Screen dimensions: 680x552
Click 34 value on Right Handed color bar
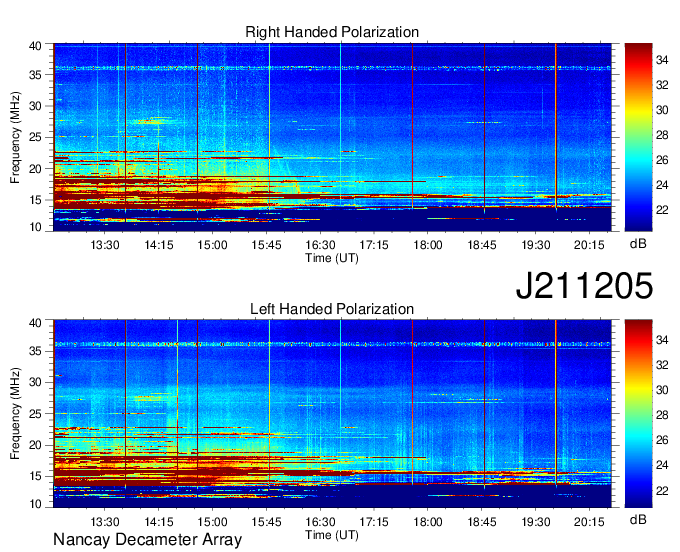pos(662,60)
